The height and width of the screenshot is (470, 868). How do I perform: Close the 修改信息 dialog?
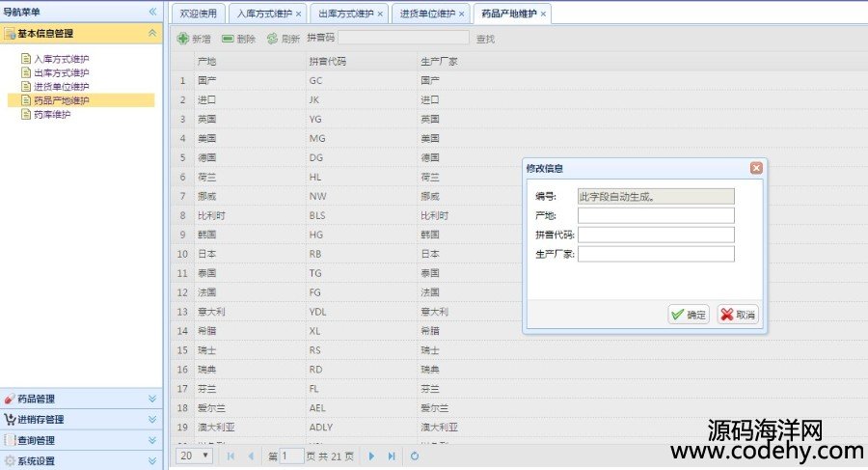click(x=756, y=168)
